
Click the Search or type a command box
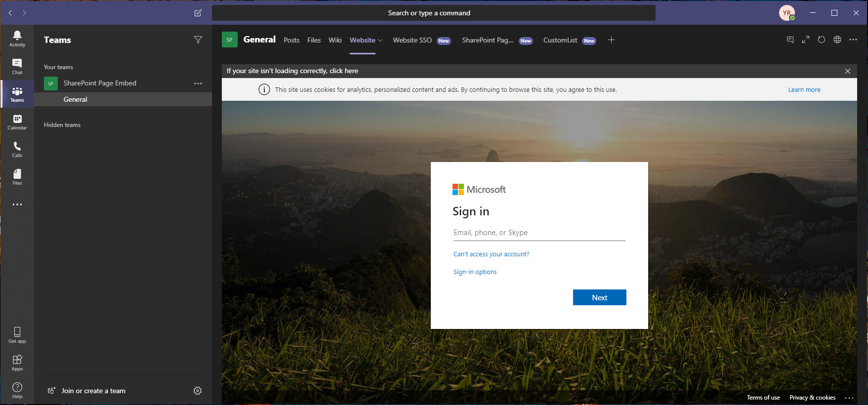pos(434,13)
